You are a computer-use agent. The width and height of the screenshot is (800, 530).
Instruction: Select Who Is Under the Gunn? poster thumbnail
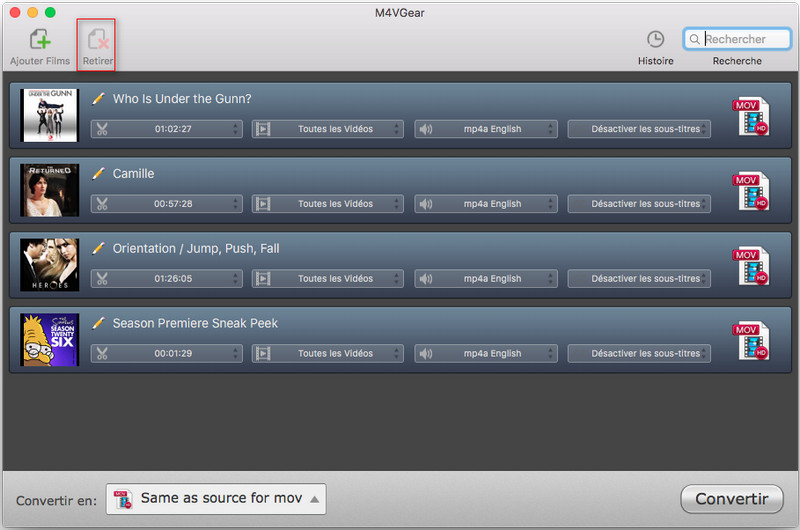click(x=49, y=115)
